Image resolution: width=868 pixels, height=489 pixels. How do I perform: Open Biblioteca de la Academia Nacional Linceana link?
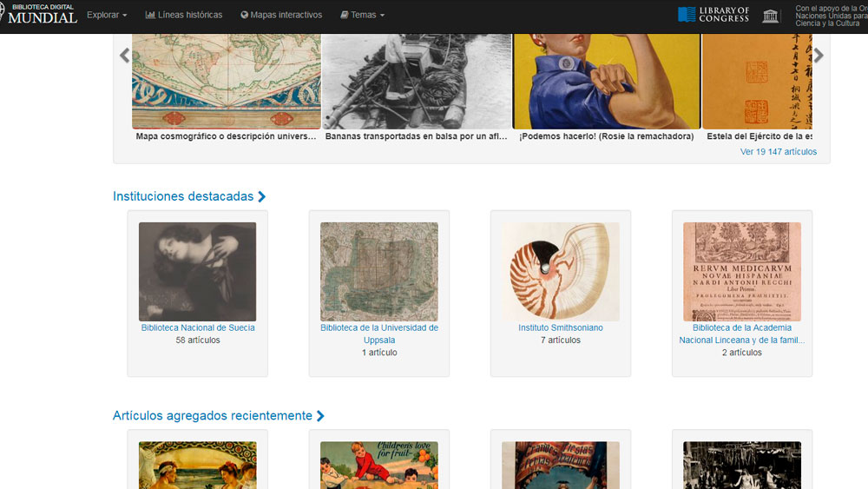pos(742,334)
